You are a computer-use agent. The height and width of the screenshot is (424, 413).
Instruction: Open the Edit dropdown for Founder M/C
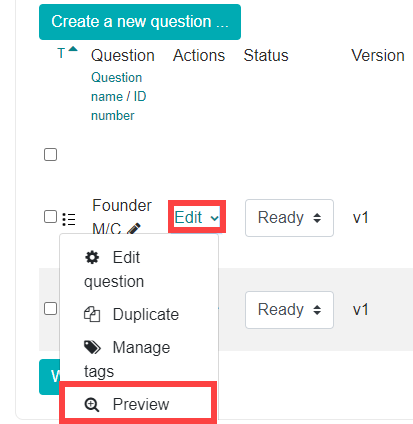[x=197, y=218]
